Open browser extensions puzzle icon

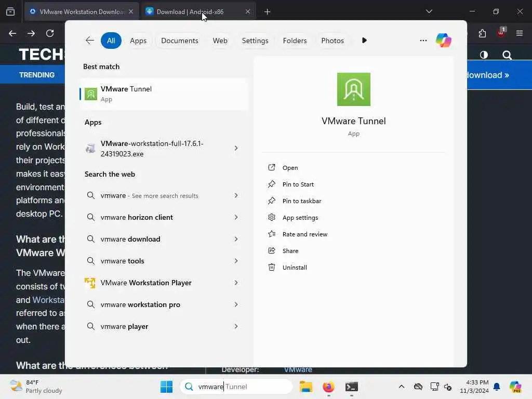pos(482,33)
